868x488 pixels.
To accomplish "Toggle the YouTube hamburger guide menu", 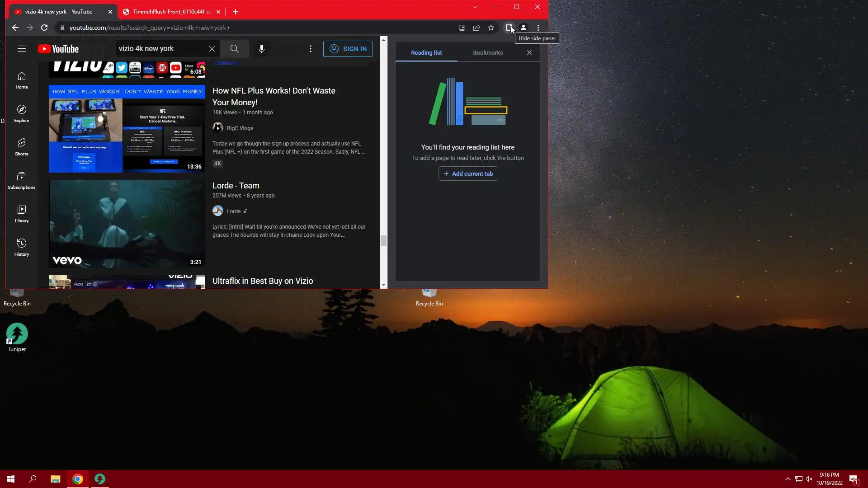I will 22,49.
